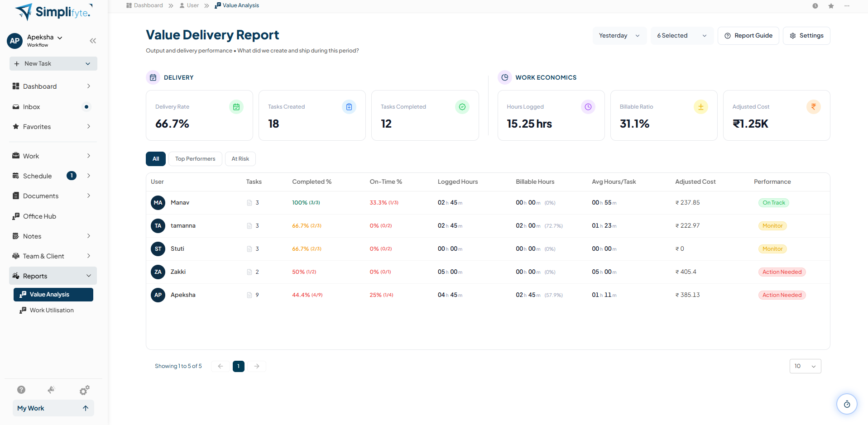Click the Simplifyte logo
868x425 pixels.
pyautogui.click(x=53, y=12)
